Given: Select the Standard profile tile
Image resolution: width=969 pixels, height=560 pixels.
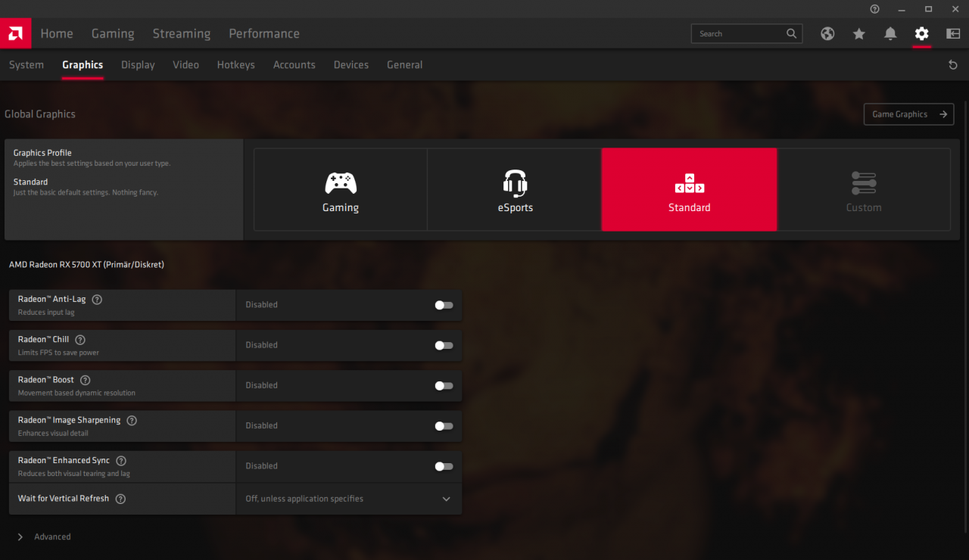Looking at the screenshot, I should click(x=689, y=189).
